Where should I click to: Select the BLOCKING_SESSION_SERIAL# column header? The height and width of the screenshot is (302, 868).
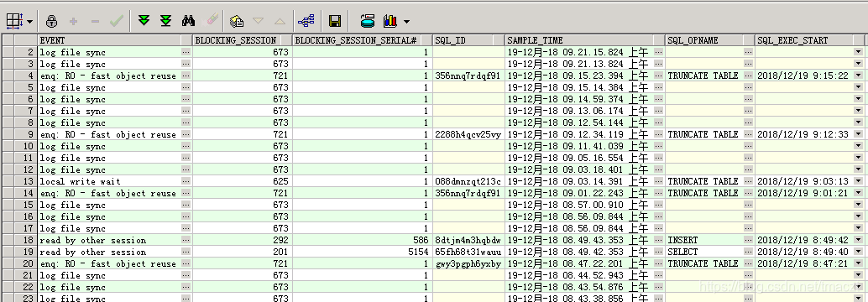362,40
